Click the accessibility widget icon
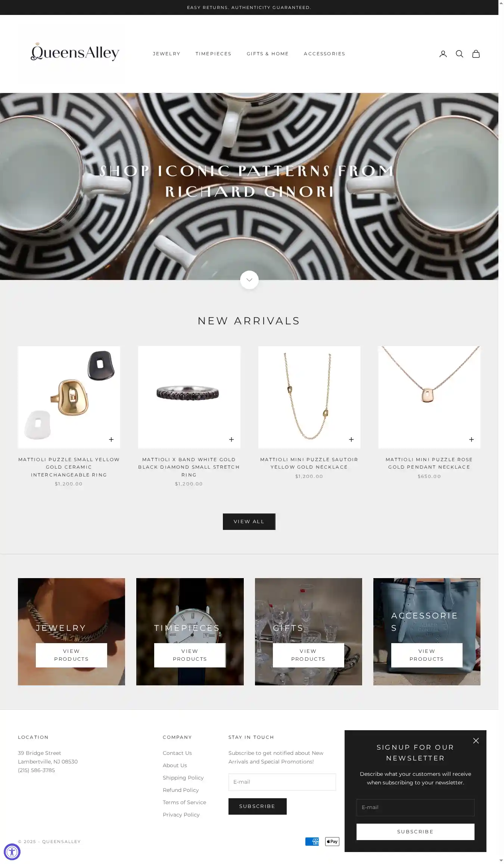 pos(12,852)
